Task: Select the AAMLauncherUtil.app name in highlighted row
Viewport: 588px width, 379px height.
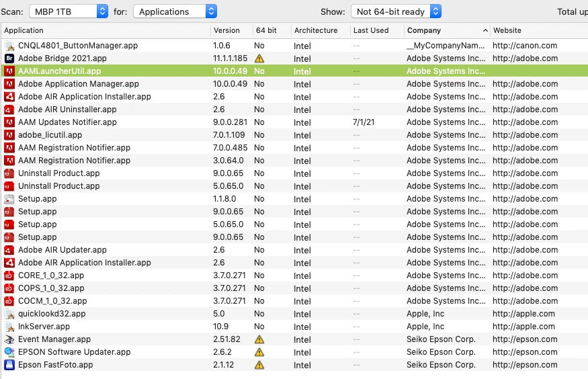Action: click(59, 71)
